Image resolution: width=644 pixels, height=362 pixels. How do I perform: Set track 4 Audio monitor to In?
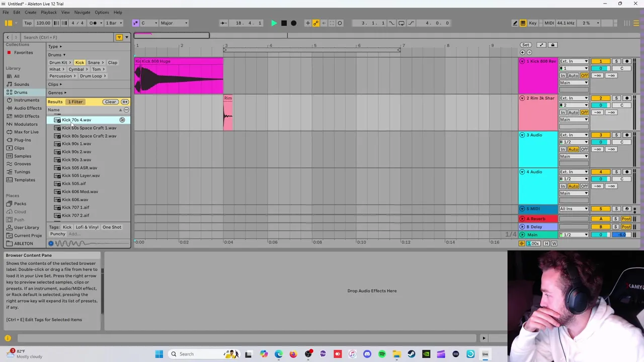[x=563, y=186]
